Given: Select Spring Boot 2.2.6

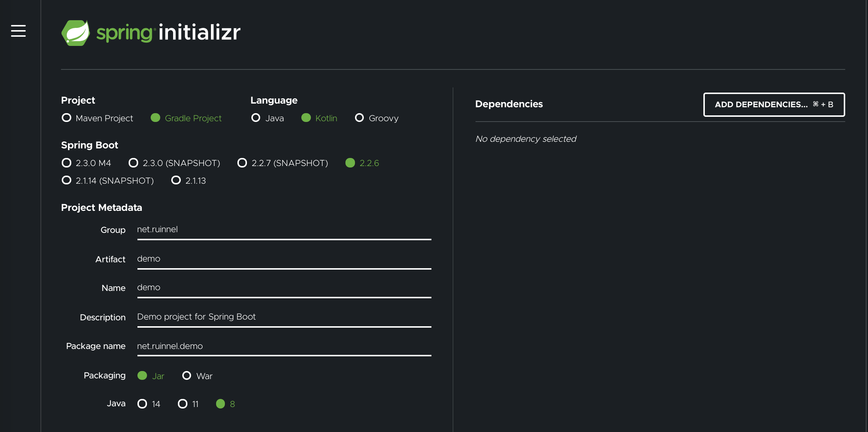Looking at the screenshot, I should click(x=362, y=163).
